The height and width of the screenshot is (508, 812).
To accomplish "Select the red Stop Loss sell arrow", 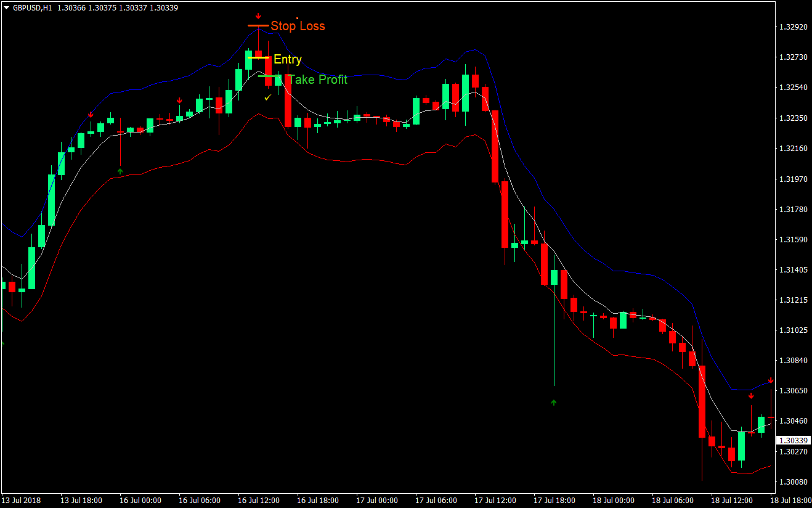I will click(258, 15).
